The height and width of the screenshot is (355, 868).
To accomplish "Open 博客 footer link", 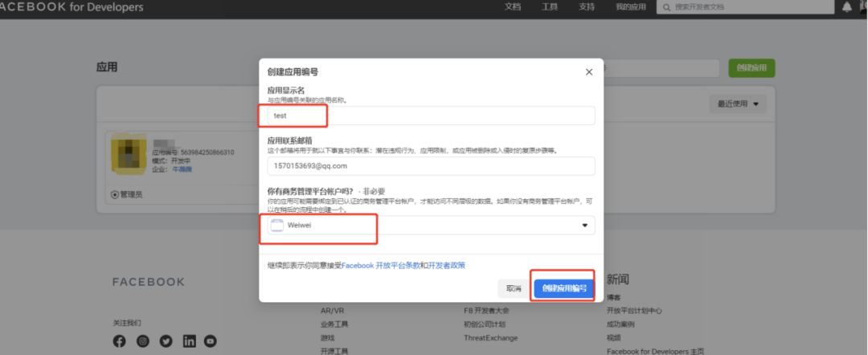I will 614,297.
